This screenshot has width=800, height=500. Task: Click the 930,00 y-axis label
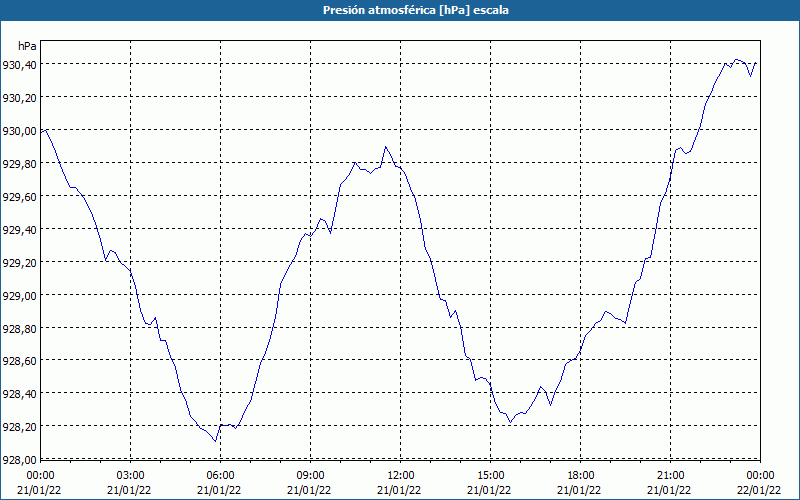[19, 131]
